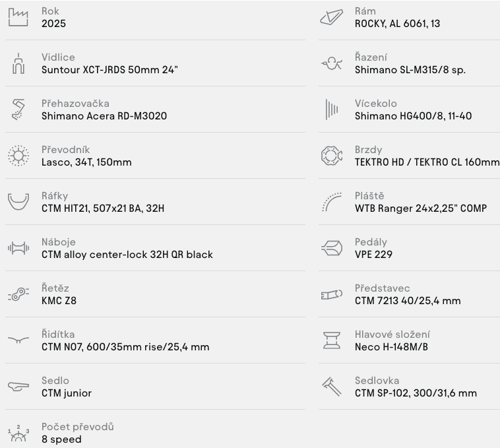Click the text WTB Ranger 24x2,25" COMP
The height and width of the screenshot is (448, 500).
[x=421, y=208]
